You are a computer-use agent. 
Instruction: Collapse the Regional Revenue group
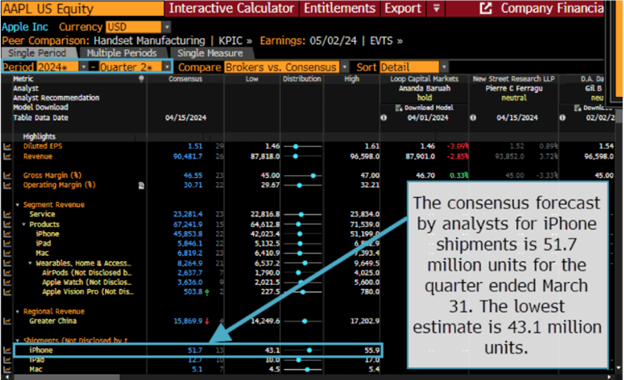[18, 312]
